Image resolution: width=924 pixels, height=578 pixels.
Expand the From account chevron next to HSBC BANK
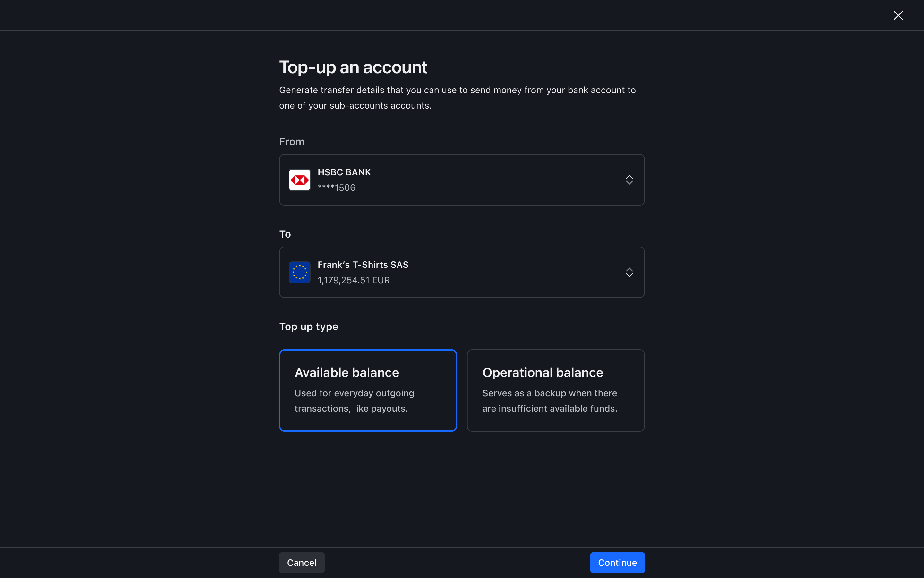coord(629,180)
